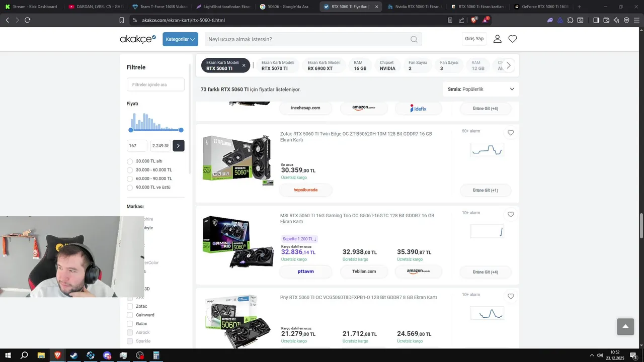Click the Filtreler içinde ara search field
Image resolution: width=644 pixels, height=362 pixels.
(155, 84)
